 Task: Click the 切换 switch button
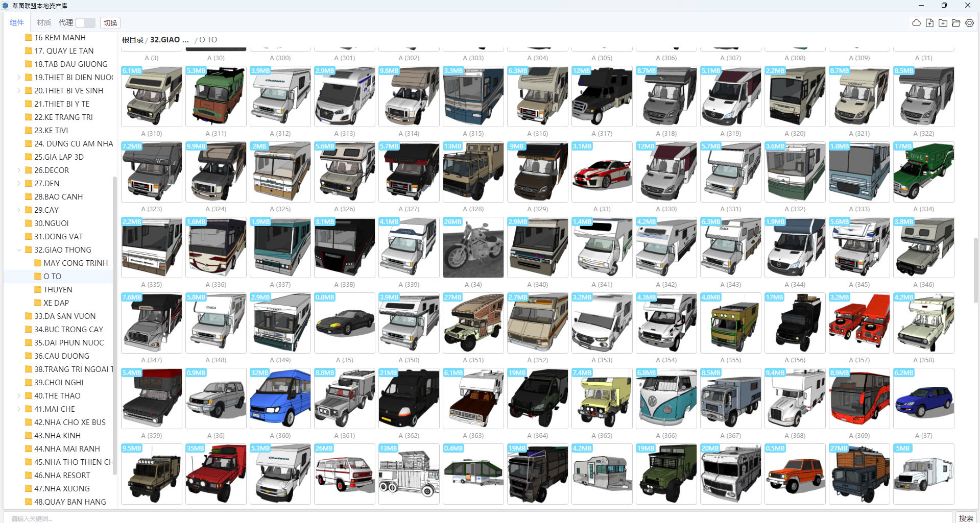click(x=110, y=23)
